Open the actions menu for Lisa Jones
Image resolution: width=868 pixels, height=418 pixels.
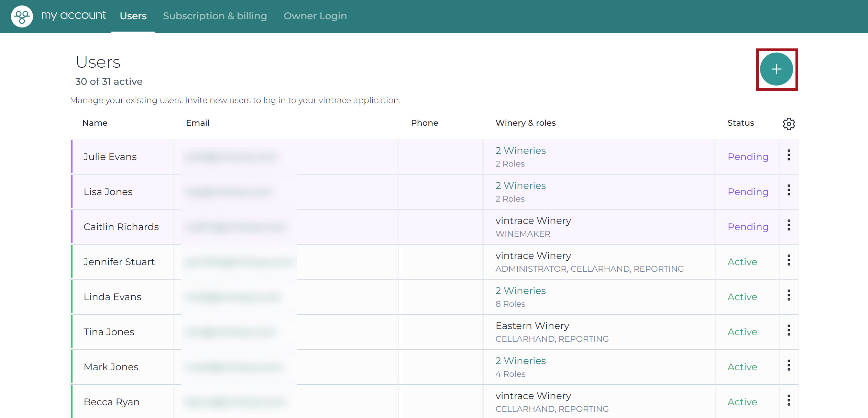coord(789,190)
